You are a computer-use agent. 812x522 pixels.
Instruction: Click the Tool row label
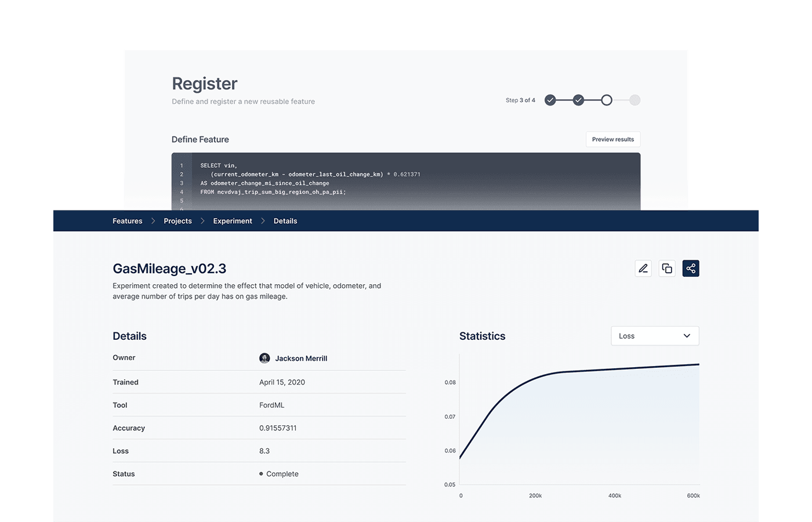[x=120, y=405]
